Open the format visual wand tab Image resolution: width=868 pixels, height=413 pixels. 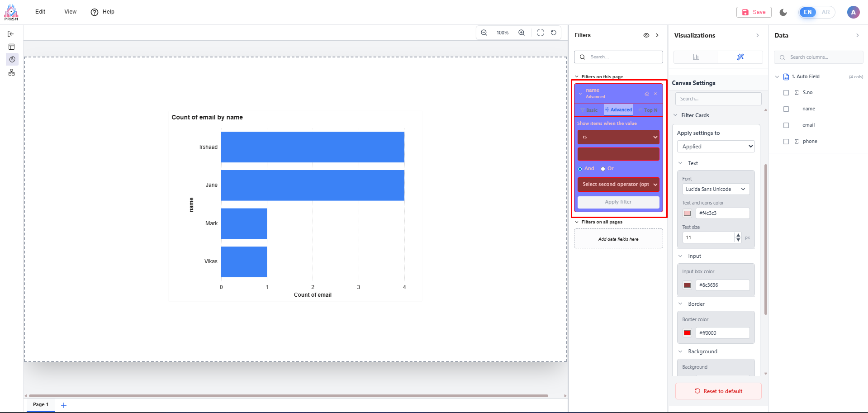tap(740, 57)
